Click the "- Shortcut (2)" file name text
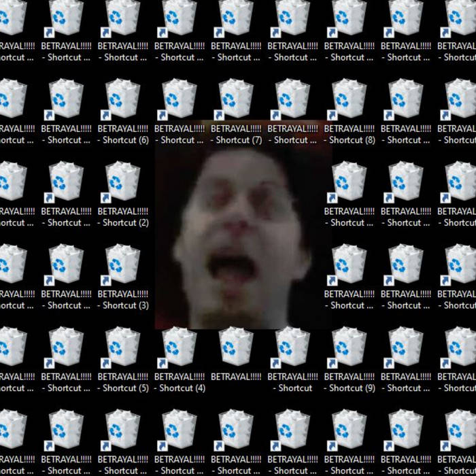 pos(122,222)
